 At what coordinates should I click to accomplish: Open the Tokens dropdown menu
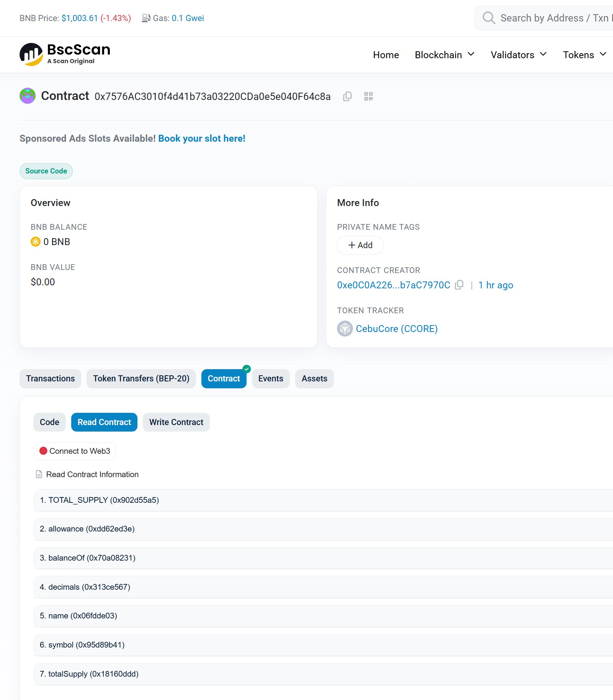point(584,55)
